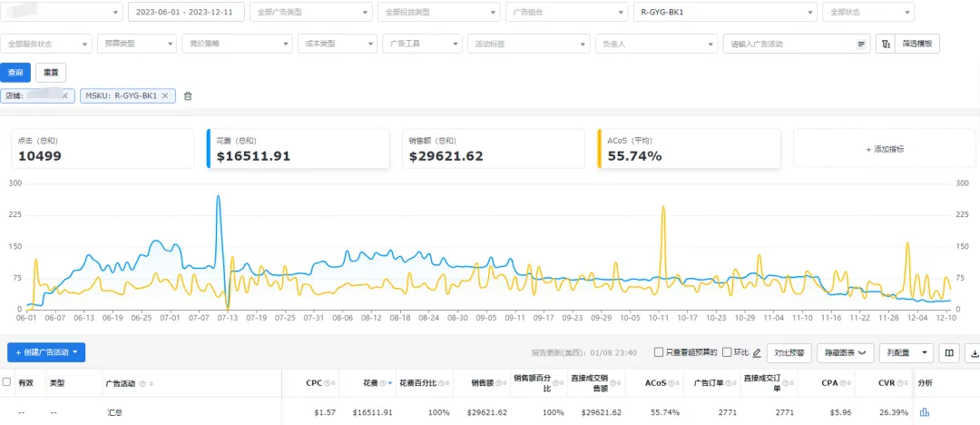Screen dimensions: 980x425
Task: Sort by 花费 column arrow
Action: 390,383
